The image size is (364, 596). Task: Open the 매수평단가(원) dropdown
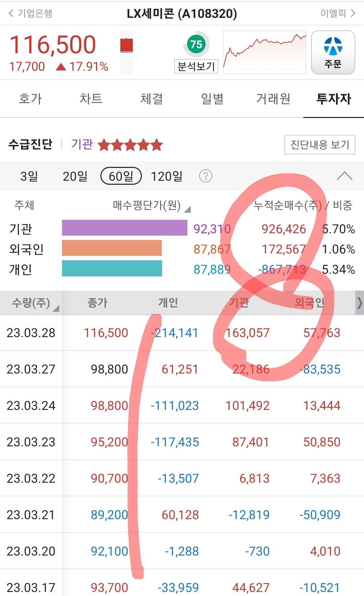tap(152, 205)
